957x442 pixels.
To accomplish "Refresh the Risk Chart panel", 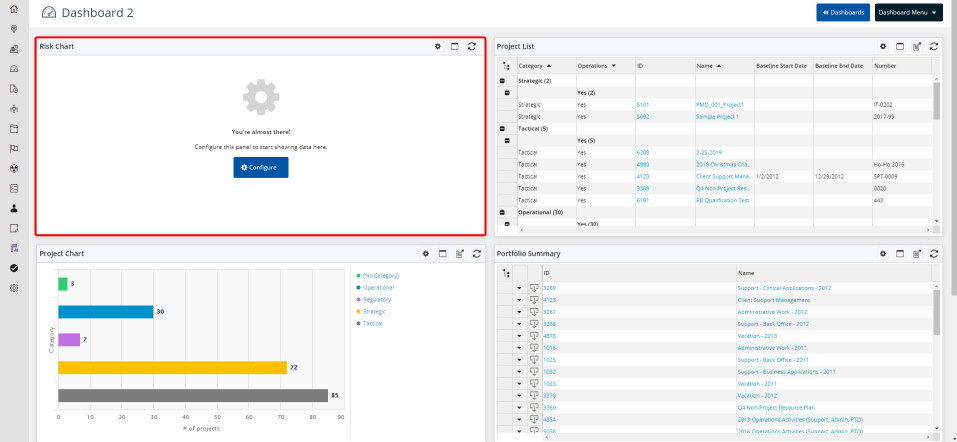I will point(471,46).
